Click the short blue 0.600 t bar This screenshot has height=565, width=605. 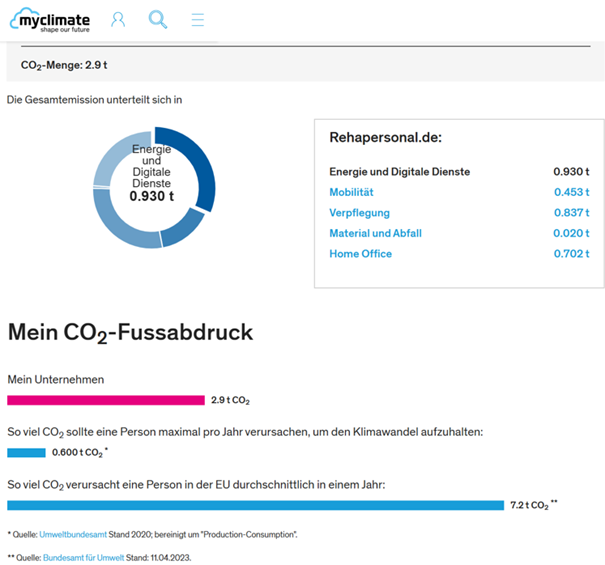tap(26, 453)
